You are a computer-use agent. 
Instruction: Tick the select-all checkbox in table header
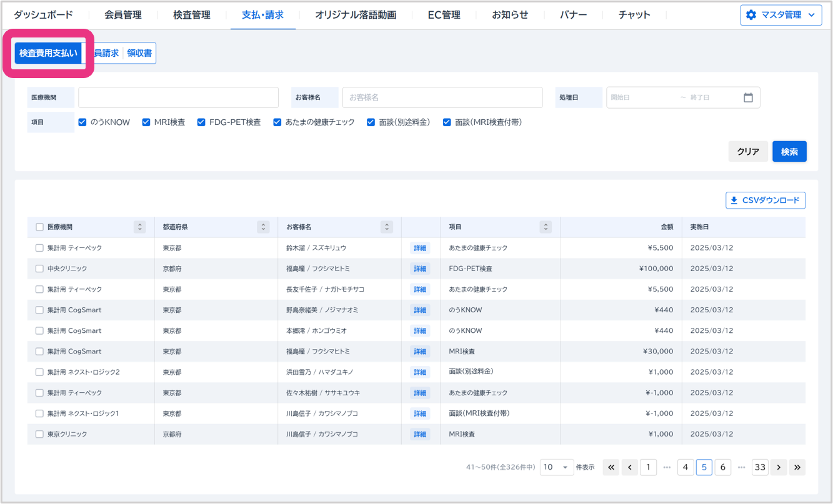(x=39, y=227)
